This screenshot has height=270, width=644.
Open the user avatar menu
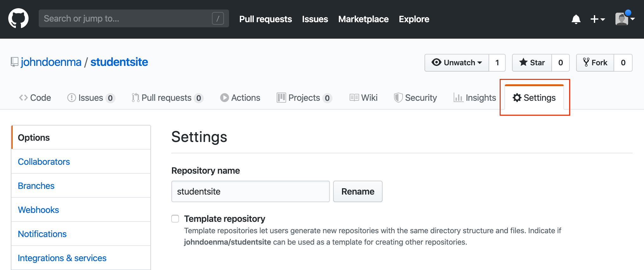tap(624, 19)
